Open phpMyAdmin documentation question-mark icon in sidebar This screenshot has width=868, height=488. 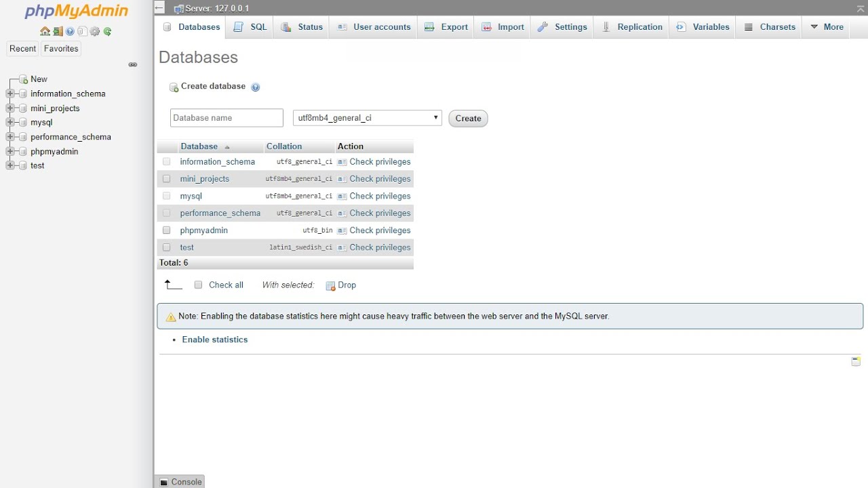coord(70,31)
